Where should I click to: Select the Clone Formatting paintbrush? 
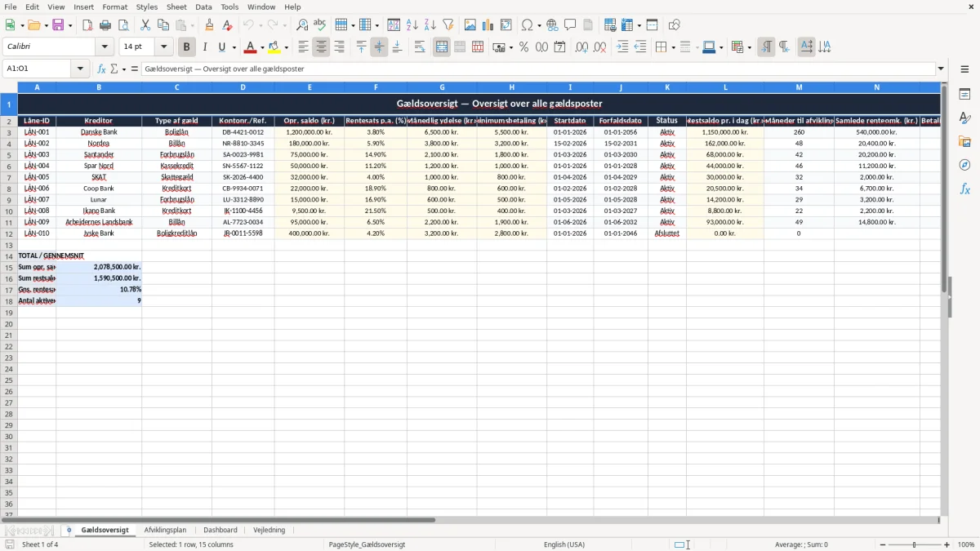click(x=210, y=25)
